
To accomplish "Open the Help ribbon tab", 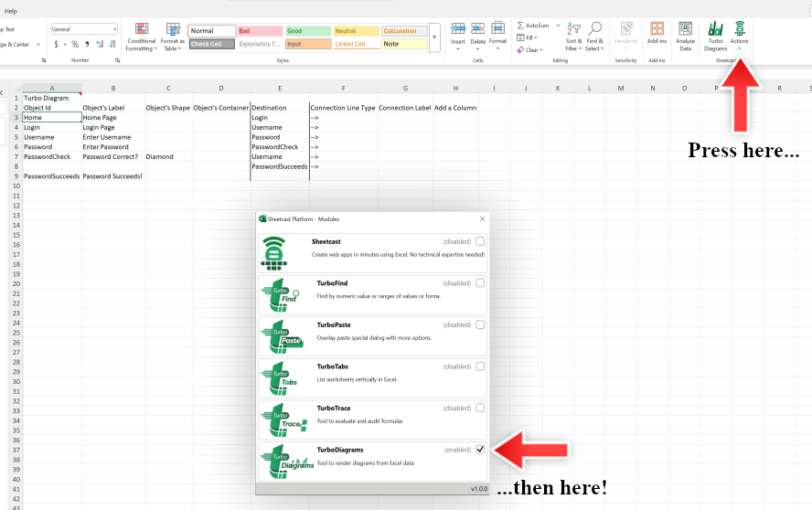I will click(11, 11).
